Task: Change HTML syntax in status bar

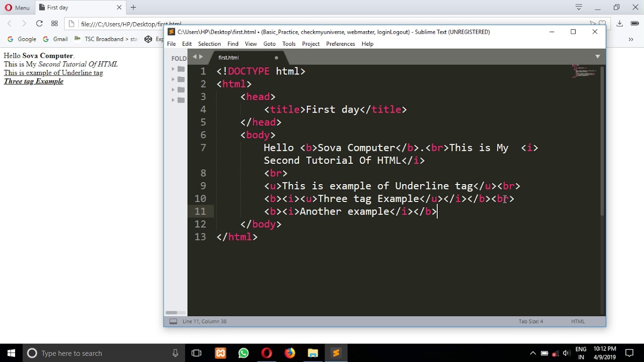Action: (578, 321)
